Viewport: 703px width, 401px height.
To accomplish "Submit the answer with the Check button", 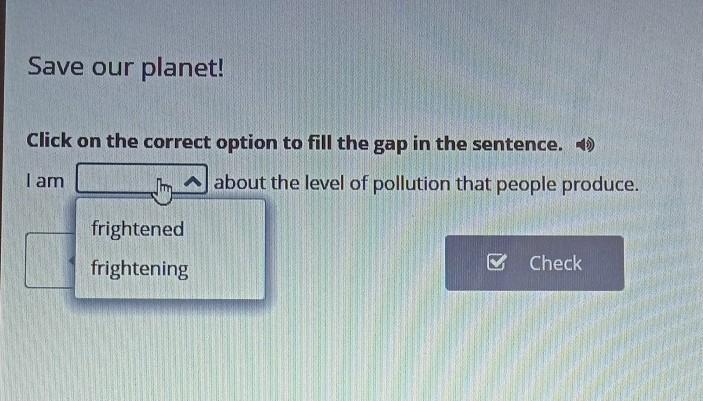I will click(534, 263).
